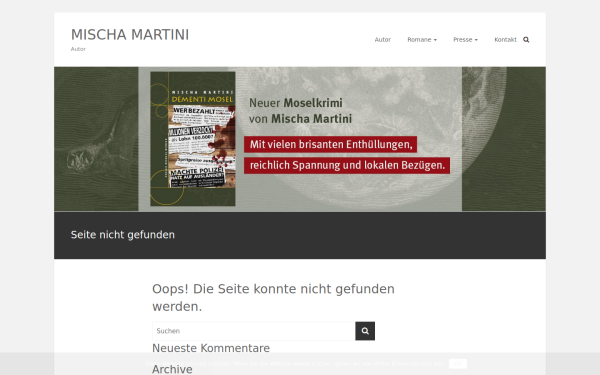Click the Dementi Mosel book cover

pos(193,139)
